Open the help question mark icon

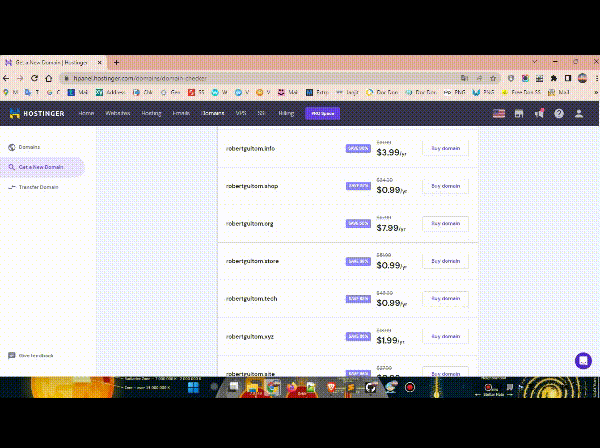coord(559,114)
